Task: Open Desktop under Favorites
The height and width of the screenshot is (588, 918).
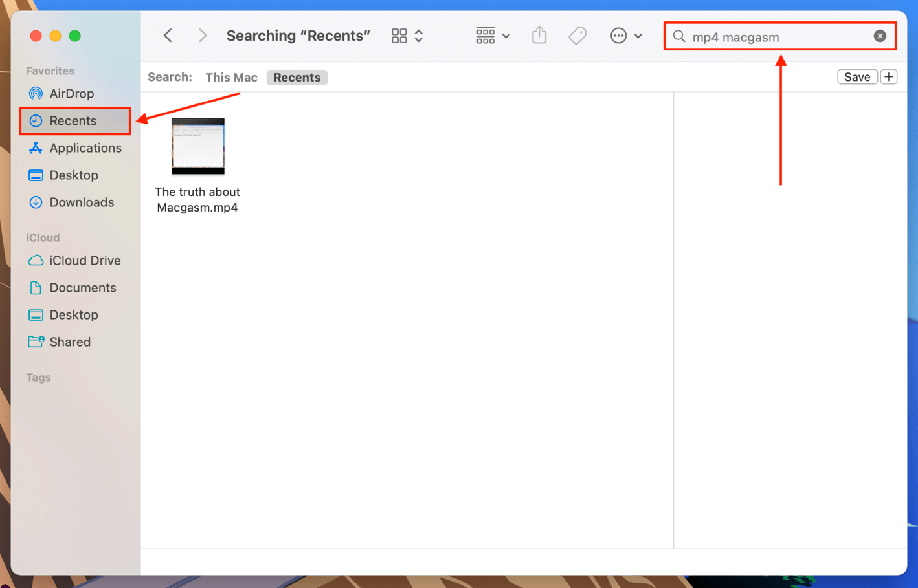Action: [x=75, y=175]
